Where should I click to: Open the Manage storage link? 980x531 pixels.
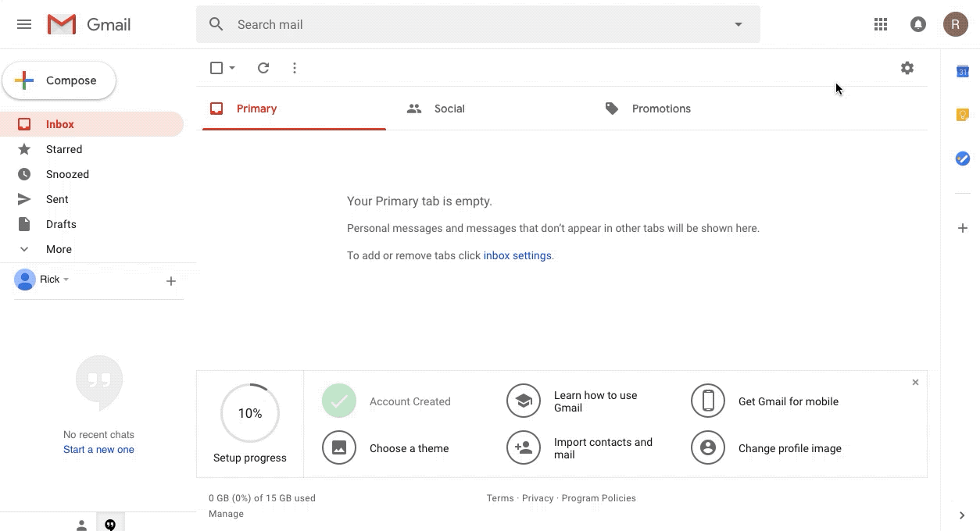226,514
